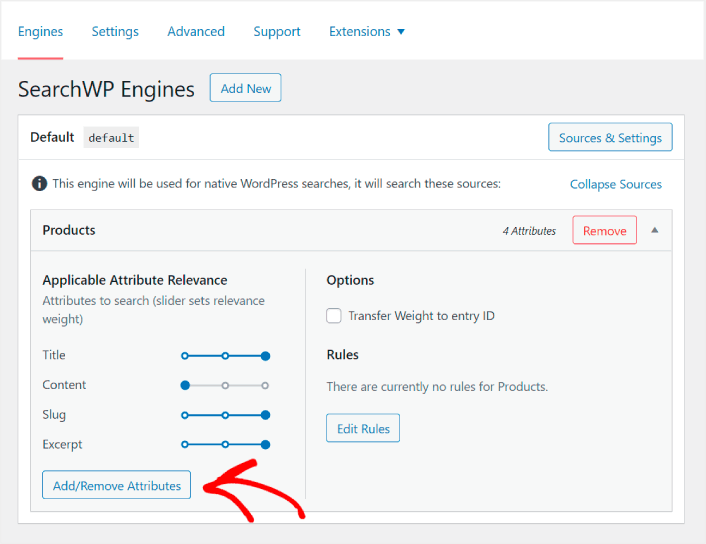706x544 pixels.
Task: Expand the Extensions dropdown menu
Action: point(367,32)
